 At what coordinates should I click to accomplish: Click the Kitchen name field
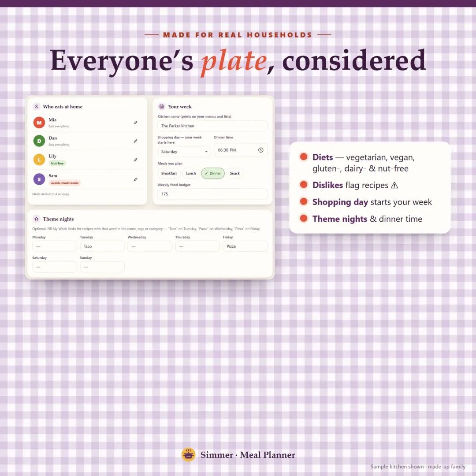coord(212,126)
